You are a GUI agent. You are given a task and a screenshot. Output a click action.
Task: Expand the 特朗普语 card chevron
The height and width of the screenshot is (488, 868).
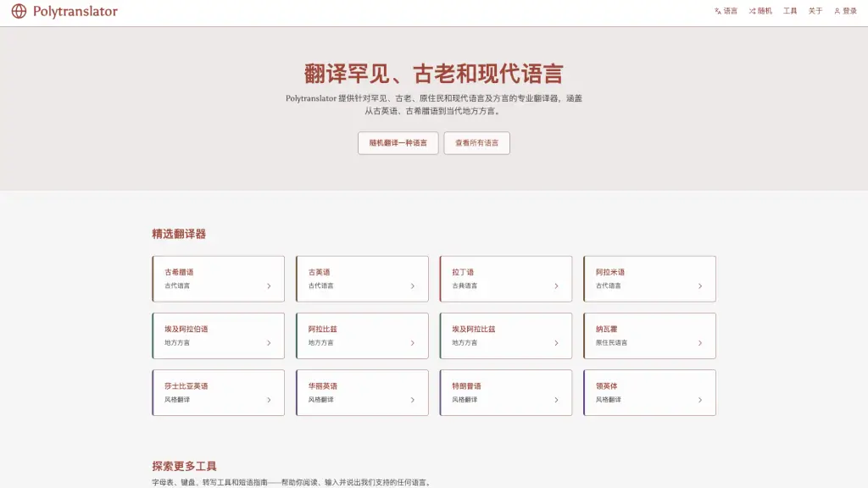(x=556, y=400)
